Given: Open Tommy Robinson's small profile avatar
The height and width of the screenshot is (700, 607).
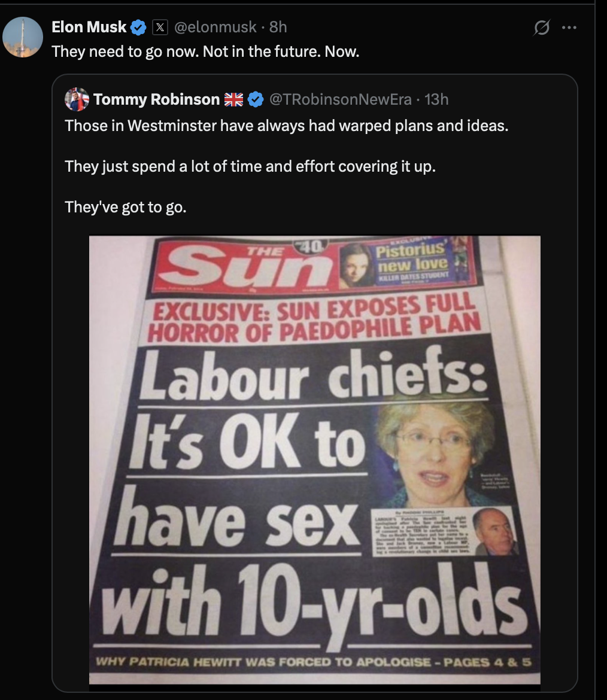Looking at the screenshot, I should pos(77,99).
